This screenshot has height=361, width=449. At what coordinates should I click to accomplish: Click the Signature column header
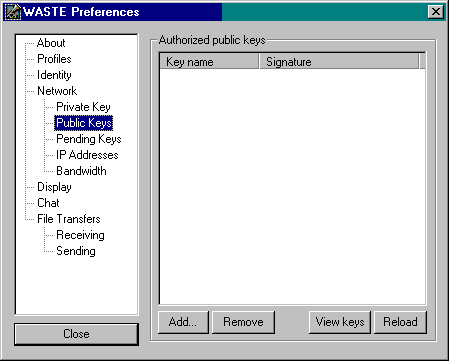[339, 62]
